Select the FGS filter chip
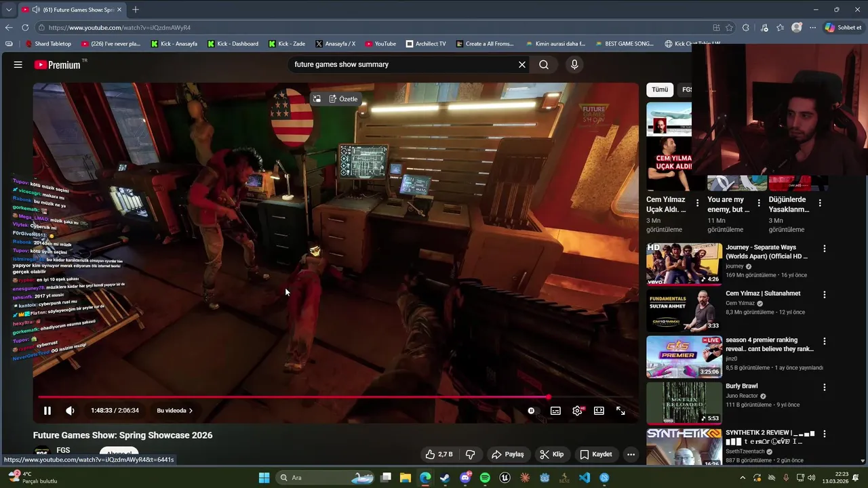Screen dimensions: 868x488 (686, 89)
